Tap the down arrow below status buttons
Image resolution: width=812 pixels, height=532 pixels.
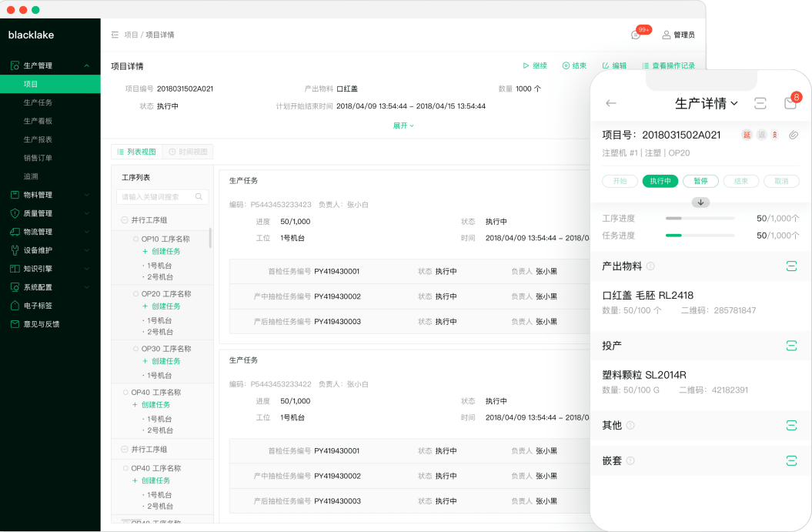[x=700, y=202]
